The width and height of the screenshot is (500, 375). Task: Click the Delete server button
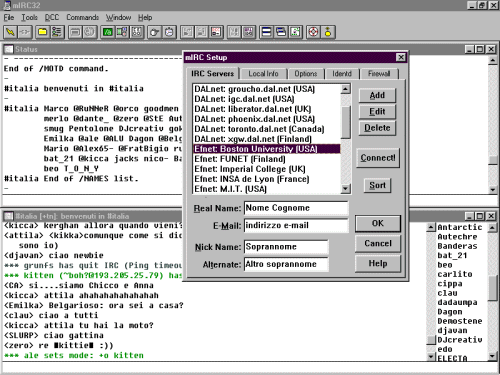[x=377, y=128]
